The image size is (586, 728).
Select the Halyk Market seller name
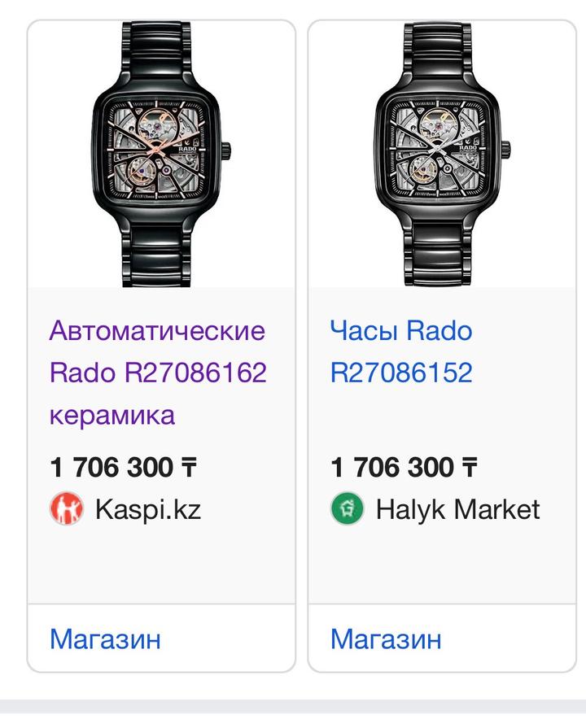pyautogui.click(x=457, y=510)
